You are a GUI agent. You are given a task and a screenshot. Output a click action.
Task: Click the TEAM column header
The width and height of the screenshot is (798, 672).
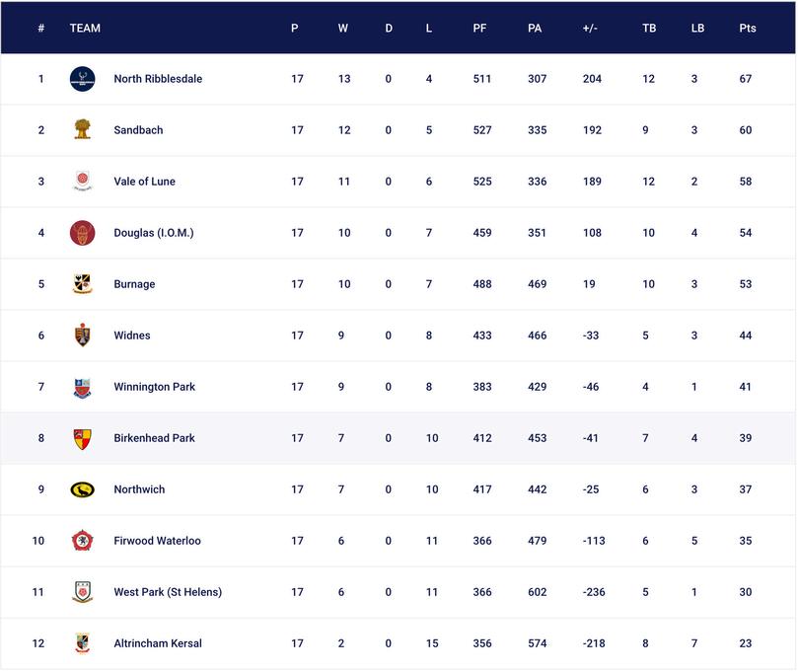85,28
